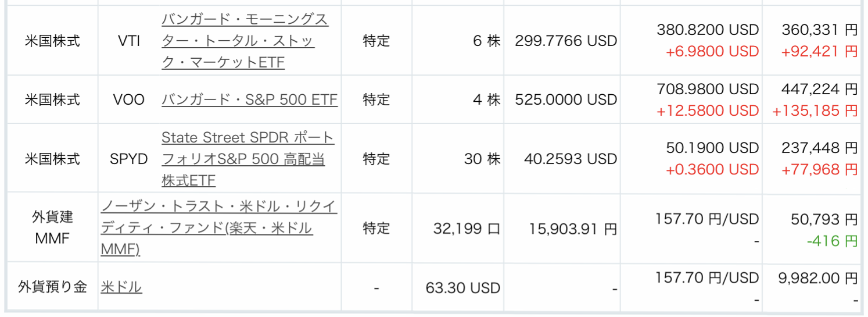Viewport: 868px width, 317px height.
Task: Click the 外貨建MMF category cell
Action: pyautogui.click(x=52, y=227)
